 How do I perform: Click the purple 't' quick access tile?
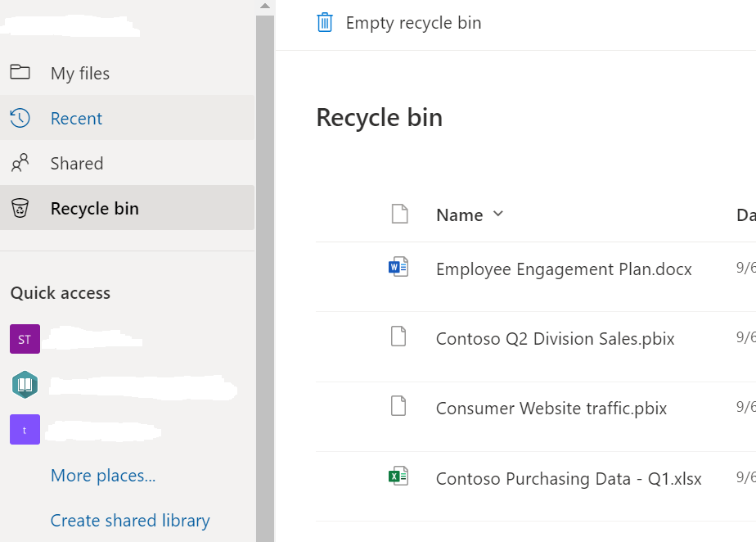click(25, 430)
